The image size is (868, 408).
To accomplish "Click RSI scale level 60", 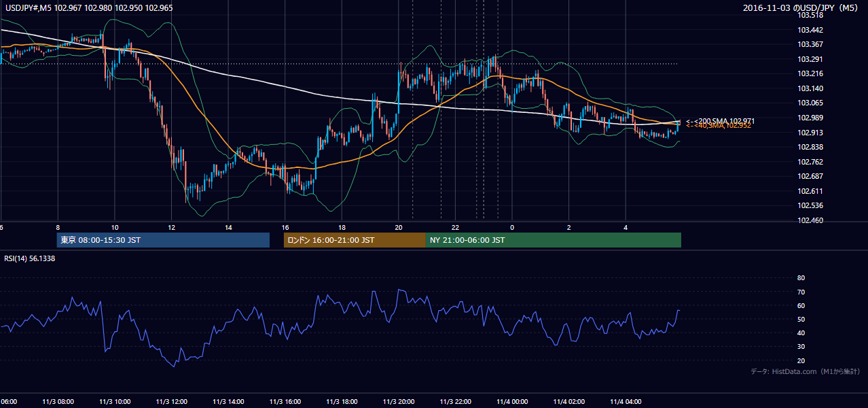I will (x=801, y=305).
